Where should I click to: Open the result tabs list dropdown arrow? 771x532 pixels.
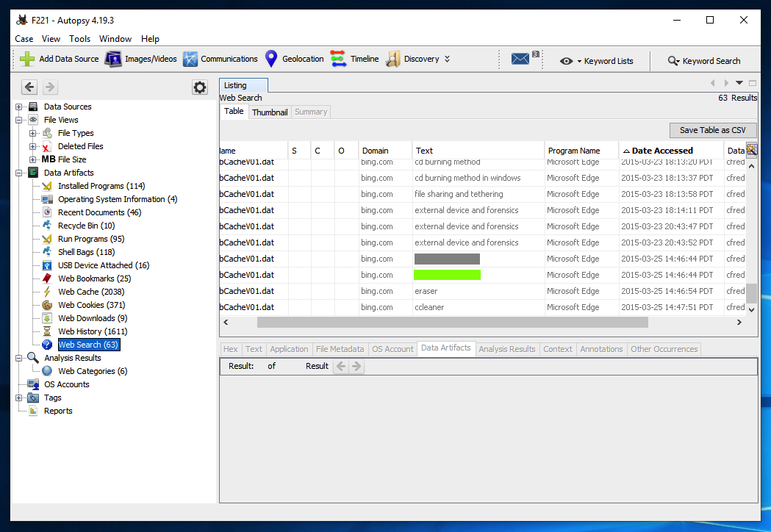(739, 83)
